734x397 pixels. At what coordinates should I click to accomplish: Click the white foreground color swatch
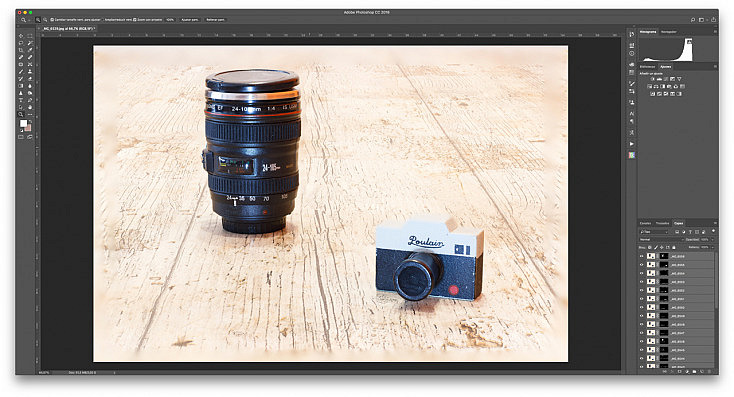tap(23, 123)
